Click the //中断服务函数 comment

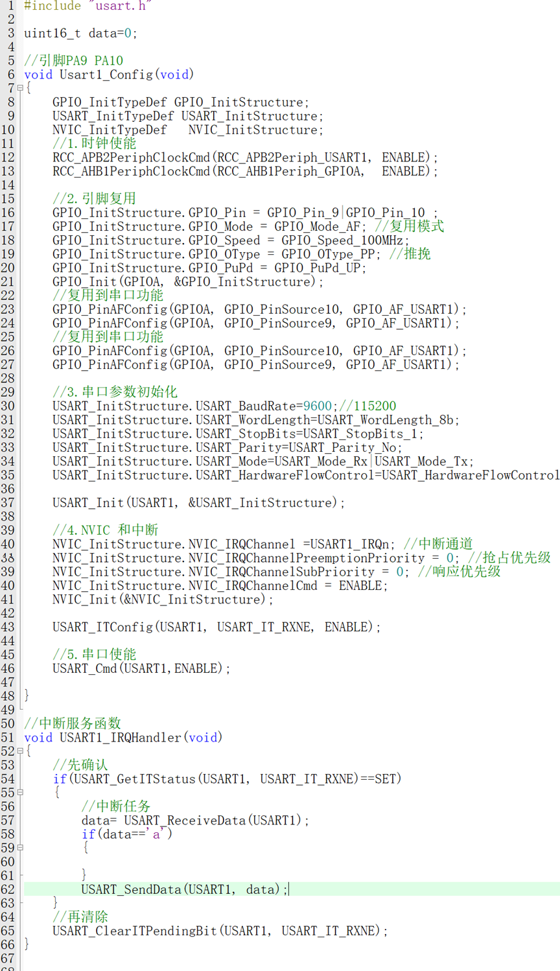(x=73, y=723)
